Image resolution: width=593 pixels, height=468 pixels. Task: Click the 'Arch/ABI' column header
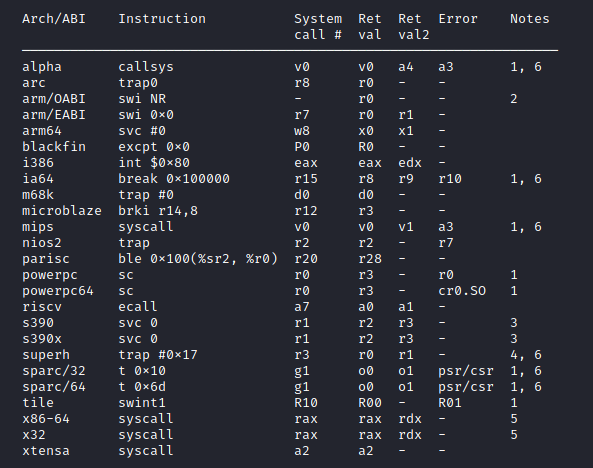click(54, 19)
